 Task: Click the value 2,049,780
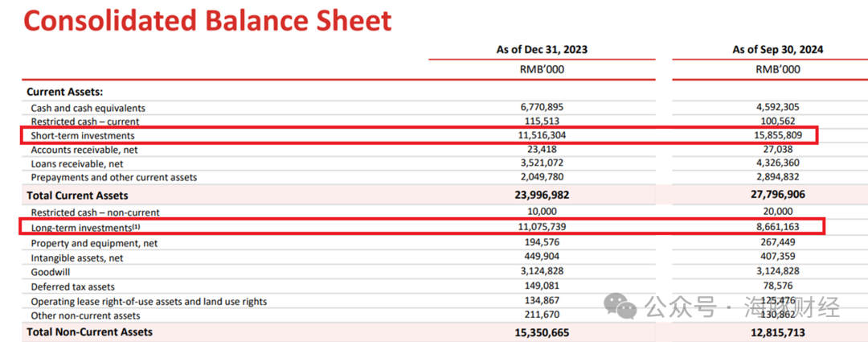click(542, 177)
